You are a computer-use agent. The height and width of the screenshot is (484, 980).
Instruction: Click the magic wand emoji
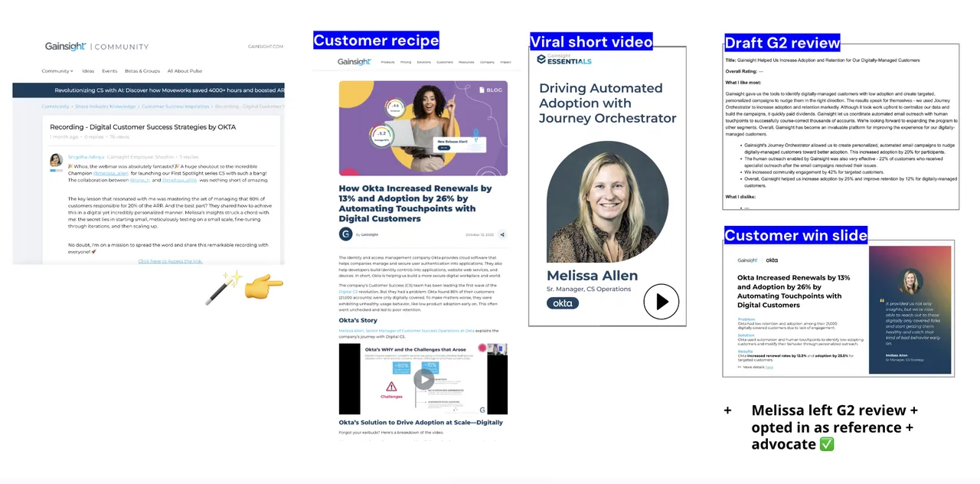click(224, 287)
